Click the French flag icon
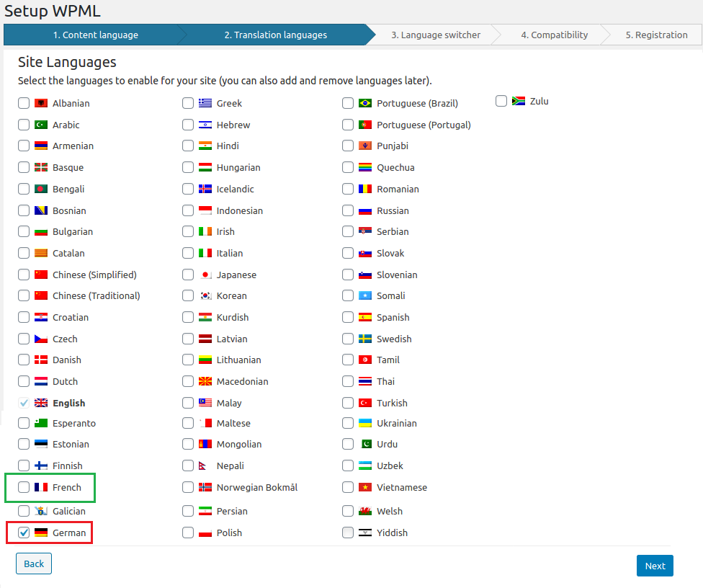Screen dimensions: 703x588 (x=41, y=488)
